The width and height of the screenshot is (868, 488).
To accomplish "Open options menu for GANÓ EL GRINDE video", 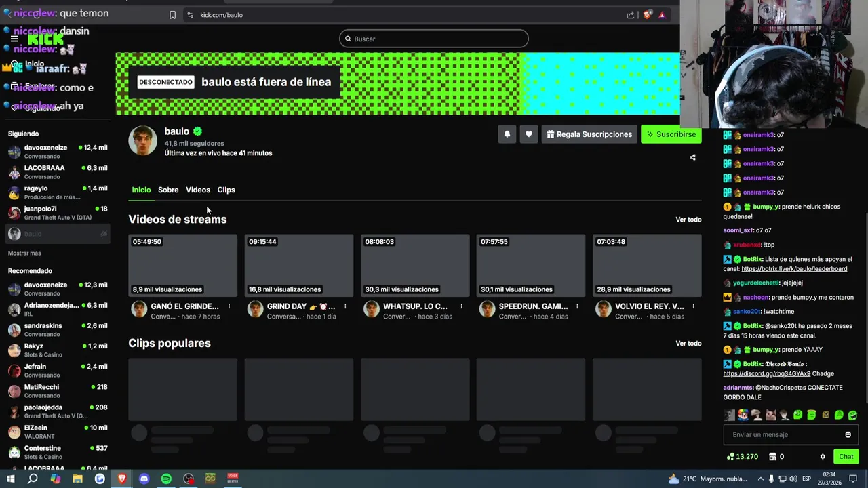I will (x=229, y=306).
